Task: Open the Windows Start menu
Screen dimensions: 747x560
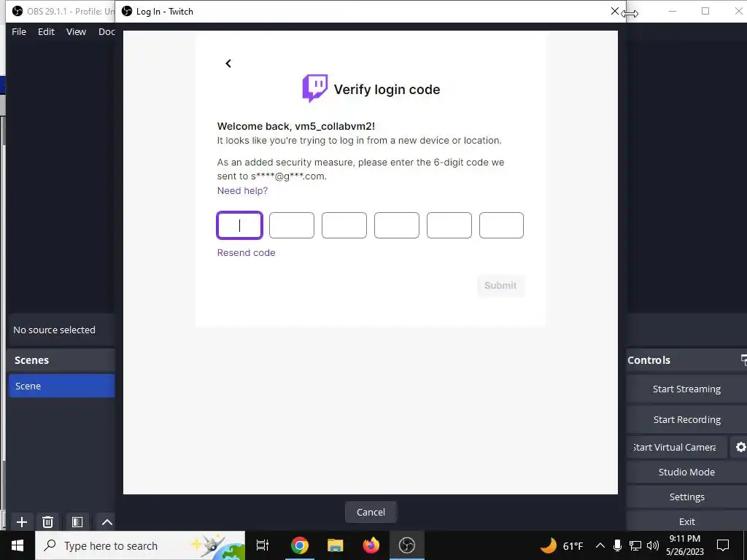Action: tap(18, 545)
